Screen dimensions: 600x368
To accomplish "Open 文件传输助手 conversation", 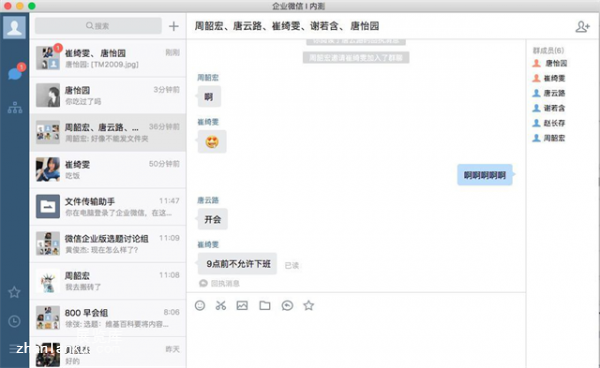I will (x=108, y=207).
